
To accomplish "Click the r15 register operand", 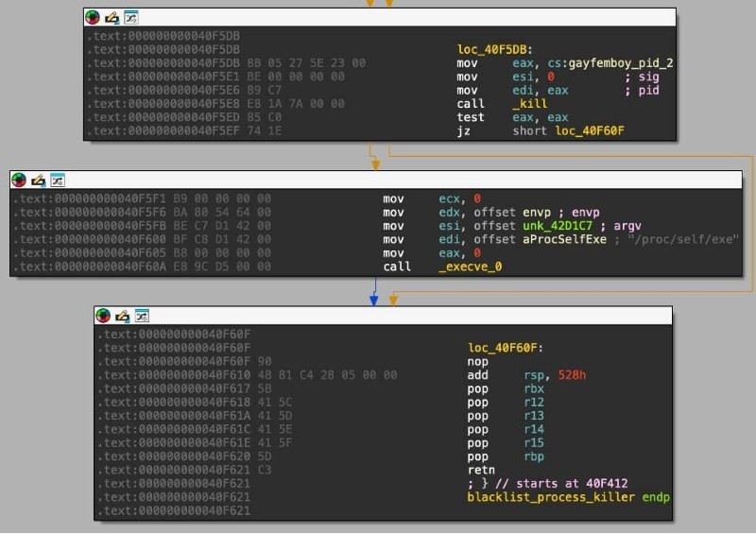I will pos(534,442).
